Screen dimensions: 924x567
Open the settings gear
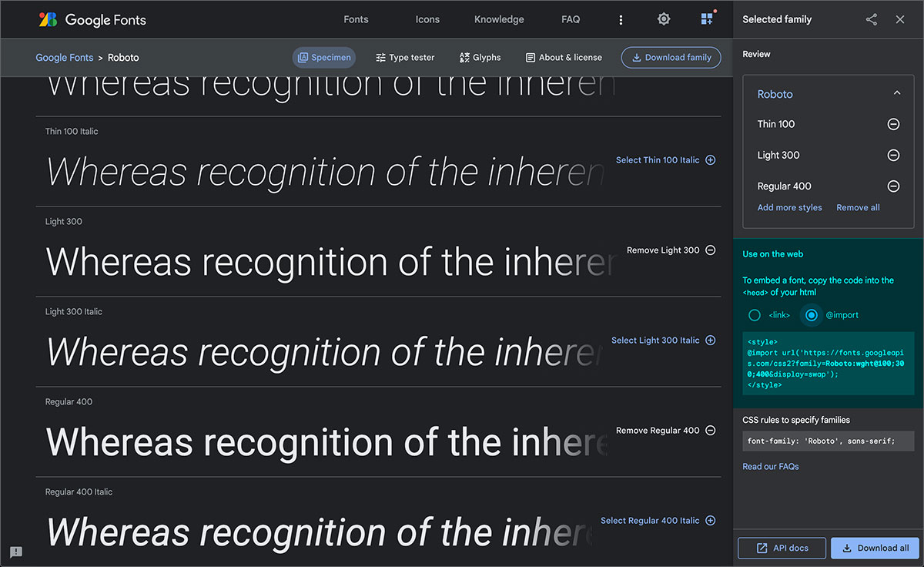(663, 19)
